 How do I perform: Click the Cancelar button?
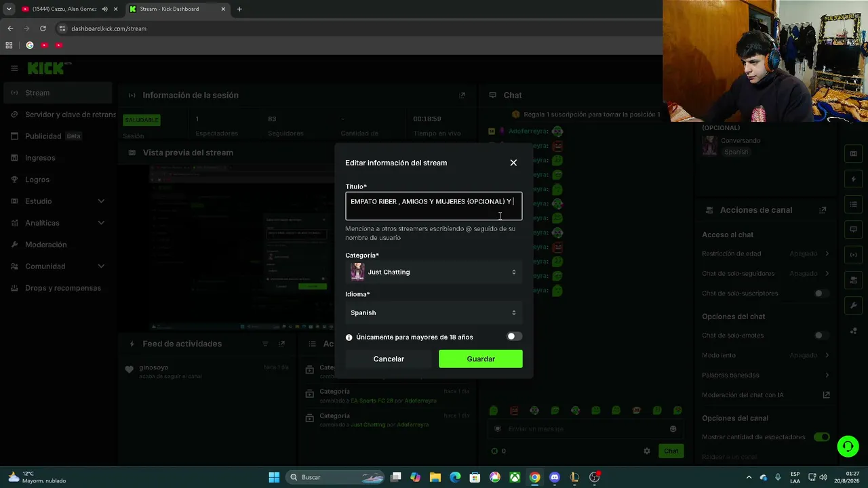(x=389, y=359)
